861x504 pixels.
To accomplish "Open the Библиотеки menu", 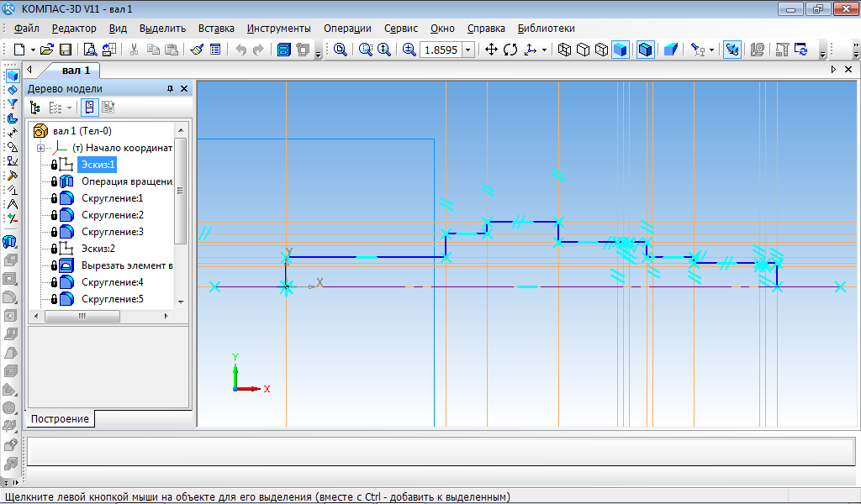I will pos(547,29).
